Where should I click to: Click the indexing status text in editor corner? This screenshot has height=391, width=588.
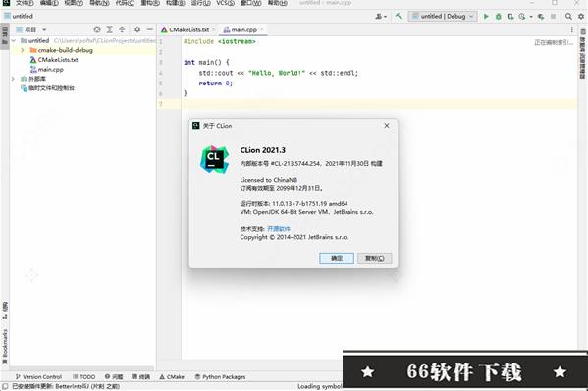(x=554, y=43)
